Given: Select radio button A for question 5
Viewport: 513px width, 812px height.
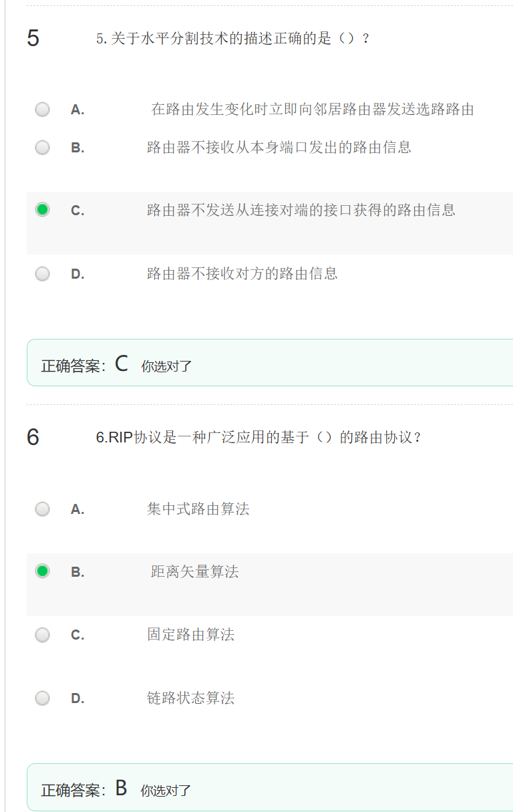Looking at the screenshot, I should pyautogui.click(x=42, y=110).
